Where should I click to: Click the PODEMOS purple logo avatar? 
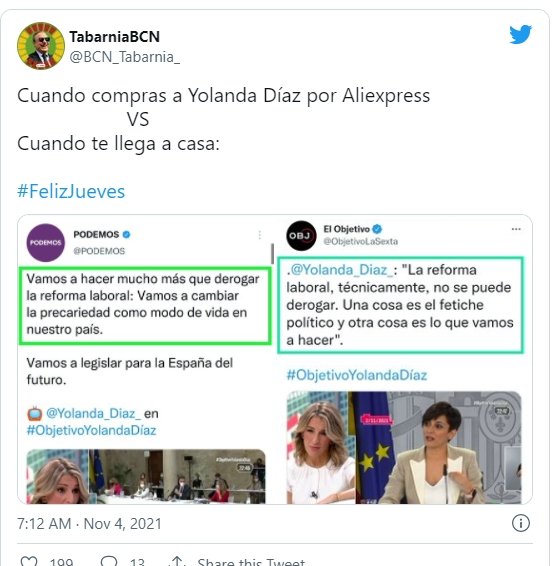click(45, 243)
